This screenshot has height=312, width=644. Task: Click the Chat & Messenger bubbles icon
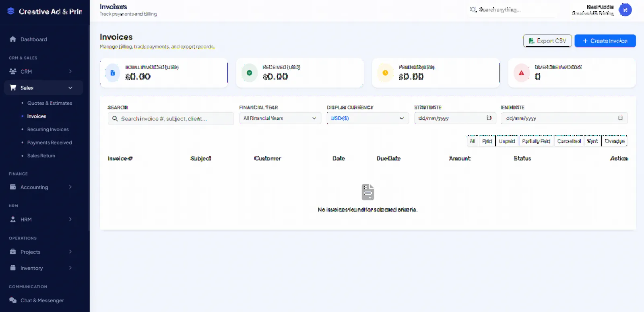[x=13, y=300]
